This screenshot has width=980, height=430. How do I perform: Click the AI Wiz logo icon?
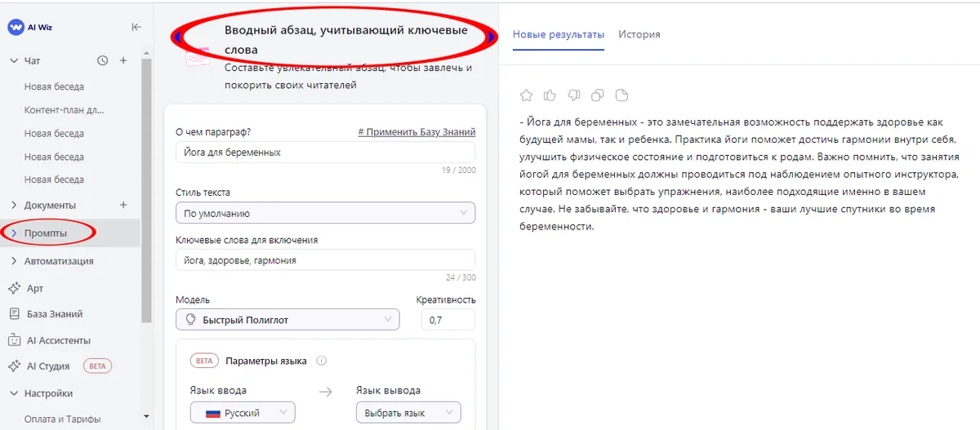[16, 27]
